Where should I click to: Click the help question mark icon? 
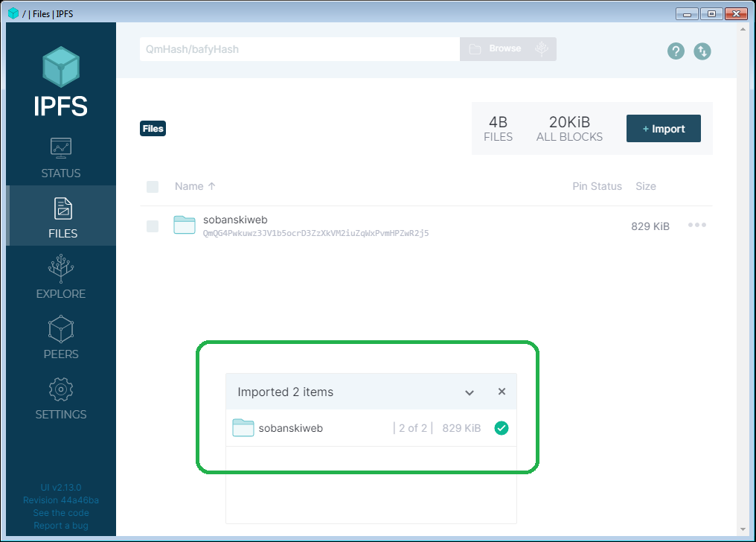tap(676, 51)
